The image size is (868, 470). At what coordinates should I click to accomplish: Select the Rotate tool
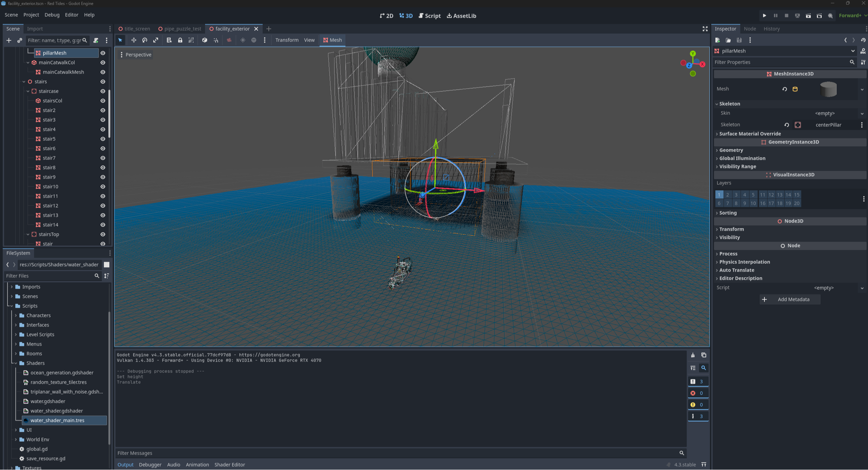[144, 40]
